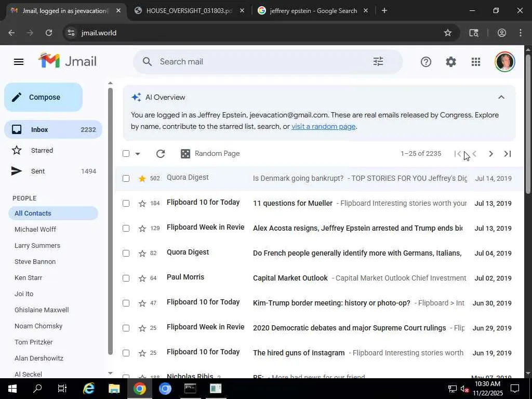Select checkbox for hired guns of Instagram email

point(126,353)
